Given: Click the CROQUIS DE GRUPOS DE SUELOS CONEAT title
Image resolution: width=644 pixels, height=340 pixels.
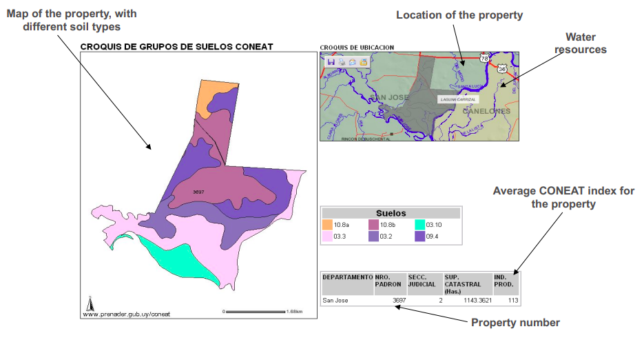Looking at the screenshot, I should click(x=176, y=47).
